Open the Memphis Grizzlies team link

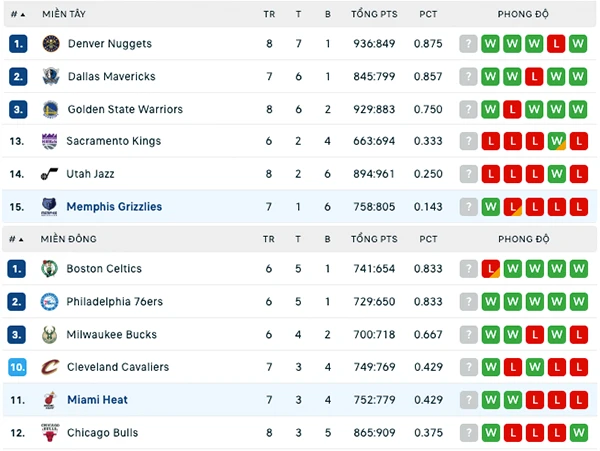coord(114,207)
